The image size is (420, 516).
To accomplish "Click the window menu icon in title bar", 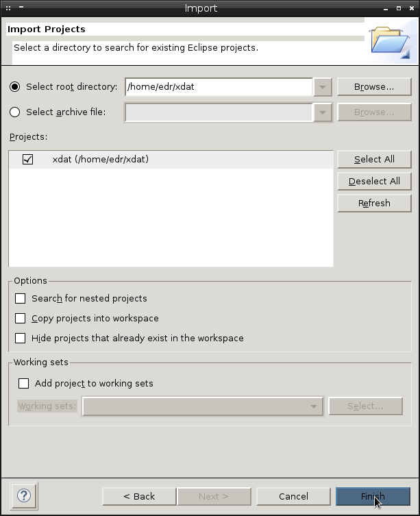I will click(x=8, y=8).
